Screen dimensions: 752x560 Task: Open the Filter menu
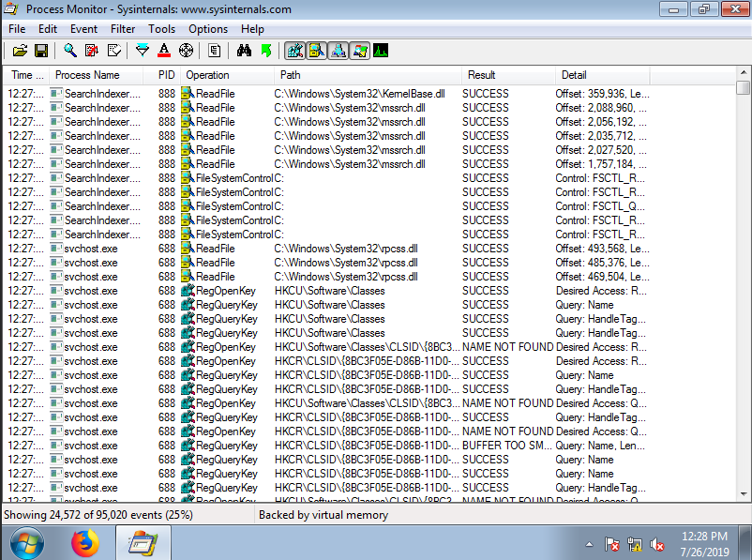pyautogui.click(x=123, y=29)
